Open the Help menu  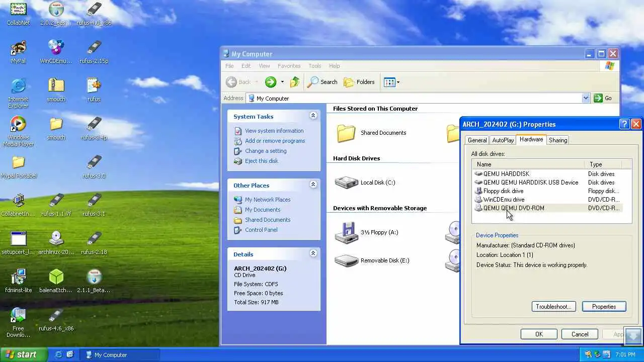click(335, 66)
